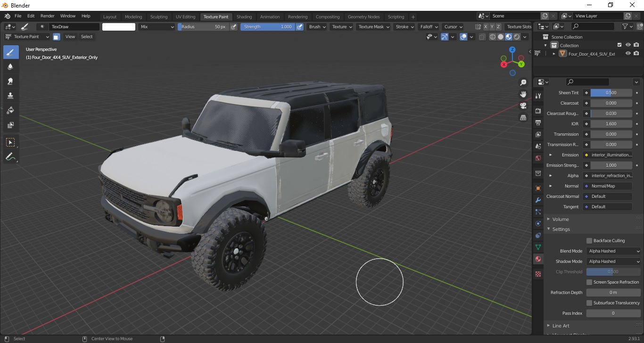644x343 pixels.
Task: Open the View Layer properties tab
Action: [538, 134]
